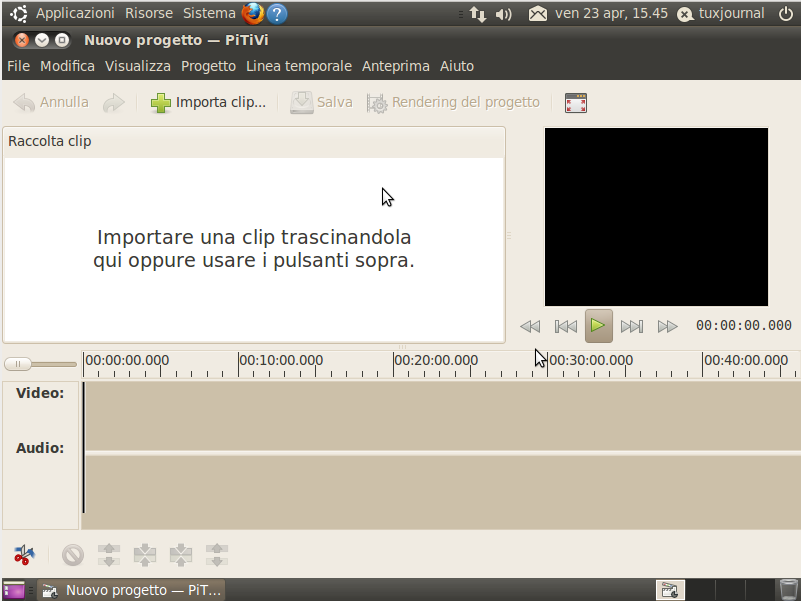Screen dimensions: 801x601
Task: Click the unlink clips icon
Action: tap(109, 555)
